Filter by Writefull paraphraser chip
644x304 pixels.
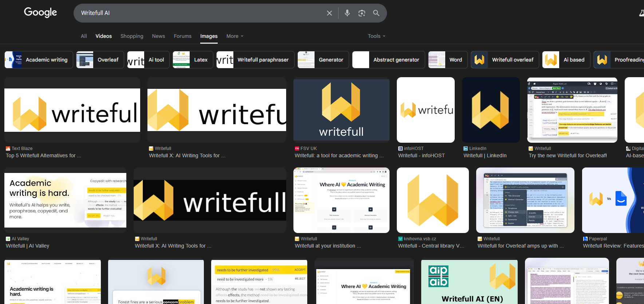pyautogui.click(x=255, y=60)
